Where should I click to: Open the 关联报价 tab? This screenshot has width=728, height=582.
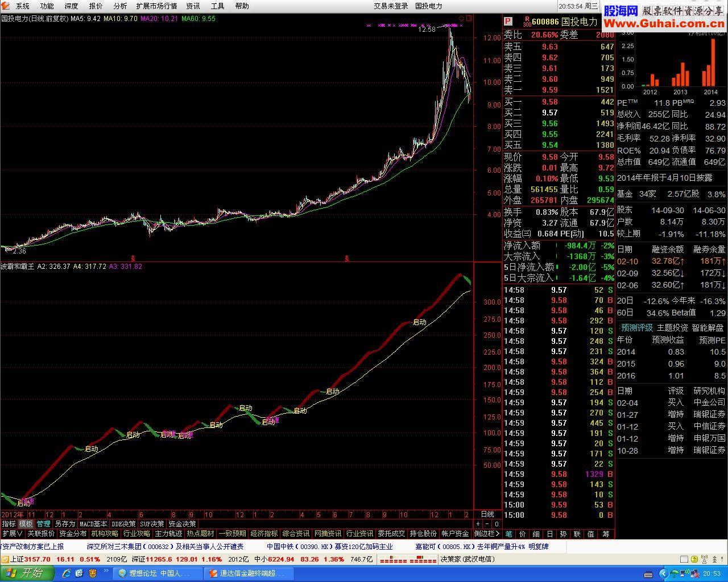41,534
